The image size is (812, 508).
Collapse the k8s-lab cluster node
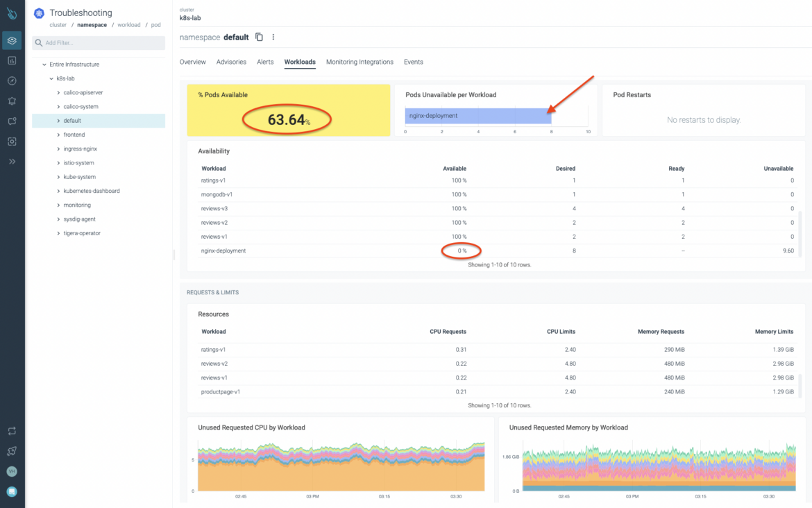[x=51, y=78]
